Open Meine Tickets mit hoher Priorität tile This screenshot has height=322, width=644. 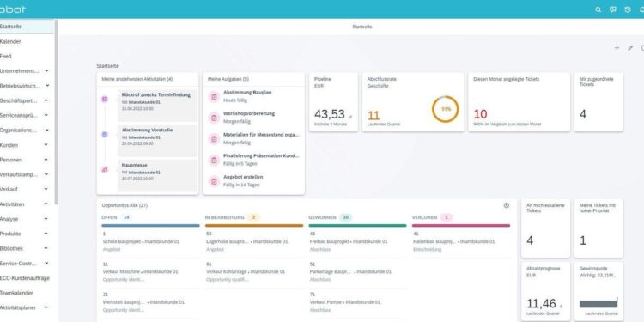click(598, 228)
